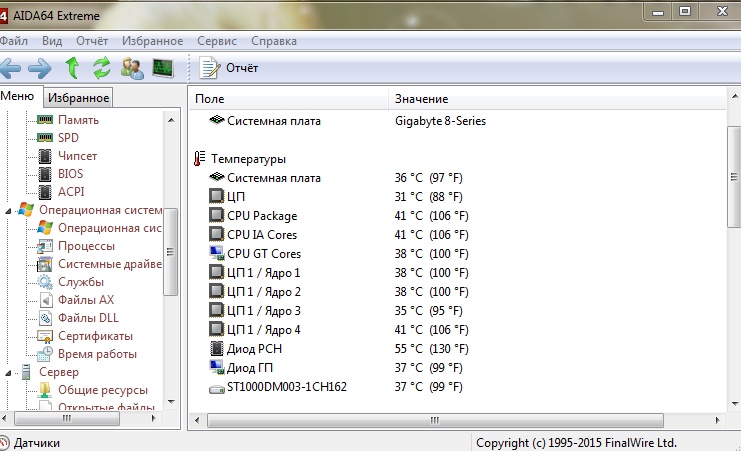Image resolution: width=741 pixels, height=451 pixels.
Task: Select ACPI tree item
Action: [71, 191]
